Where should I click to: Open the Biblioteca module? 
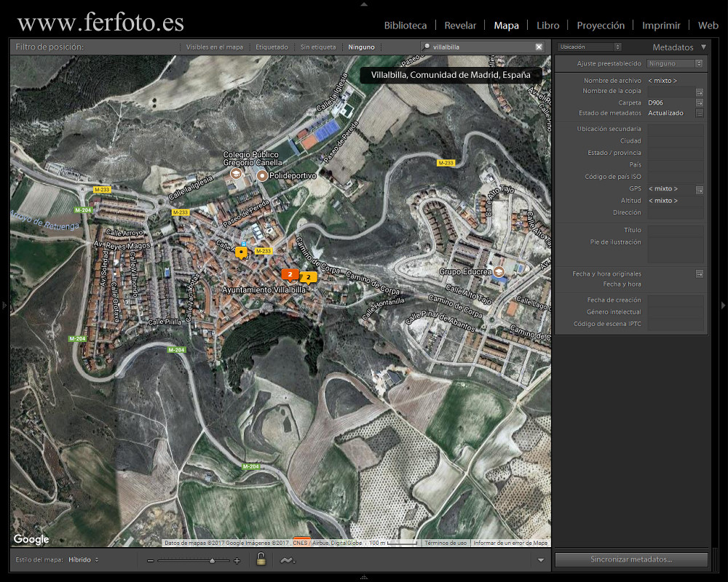pos(405,25)
